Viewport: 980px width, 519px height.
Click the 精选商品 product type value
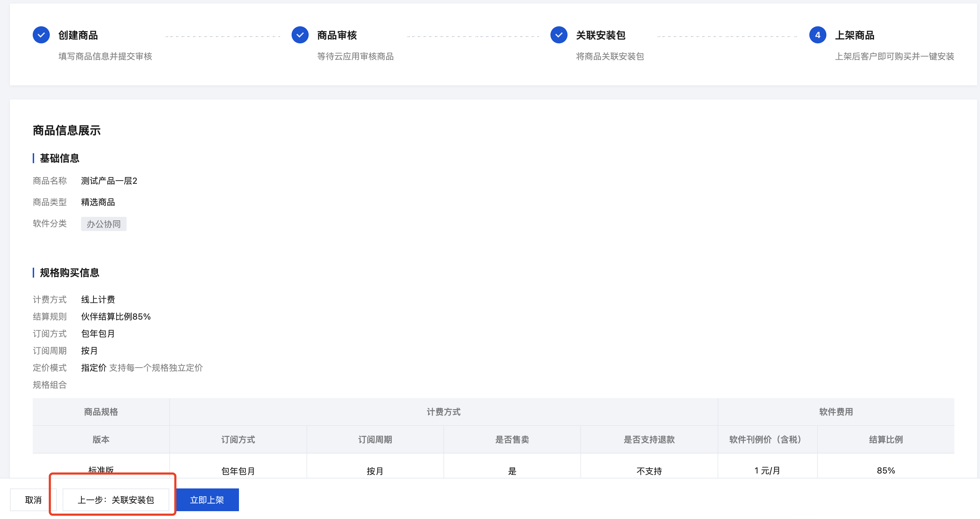point(98,202)
